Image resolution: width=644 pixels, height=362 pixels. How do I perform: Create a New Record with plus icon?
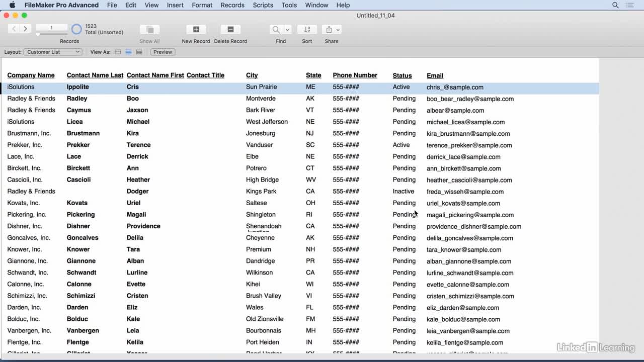(x=196, y=30)
